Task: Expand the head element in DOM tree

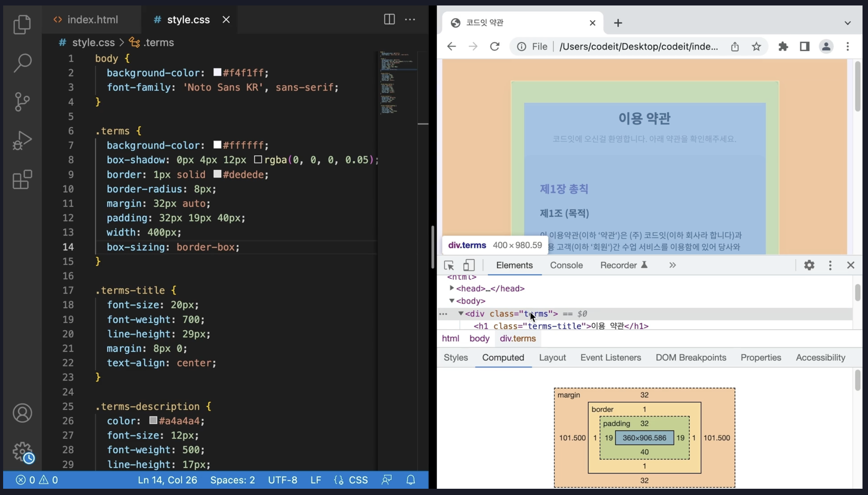Action: pyautogui.click(x=452, y=288)
